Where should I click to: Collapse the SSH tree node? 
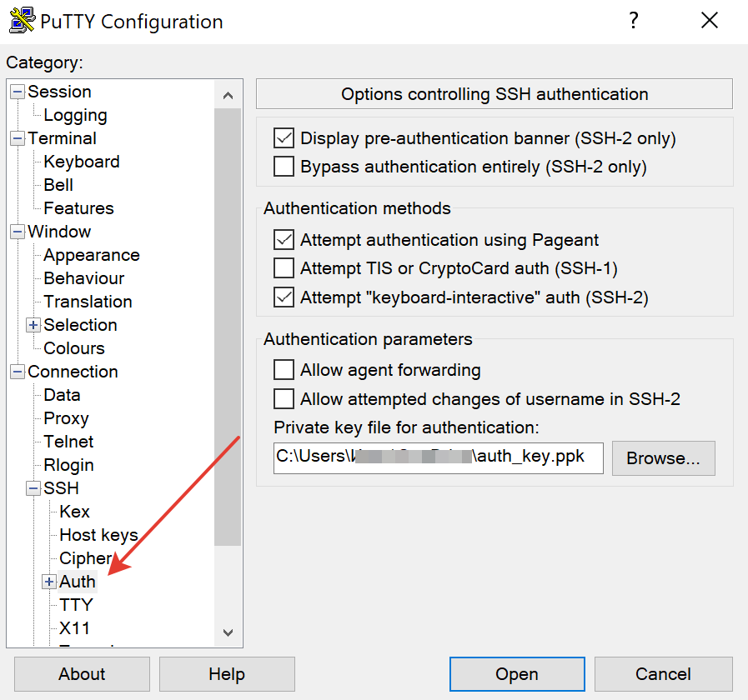point(33,488)
